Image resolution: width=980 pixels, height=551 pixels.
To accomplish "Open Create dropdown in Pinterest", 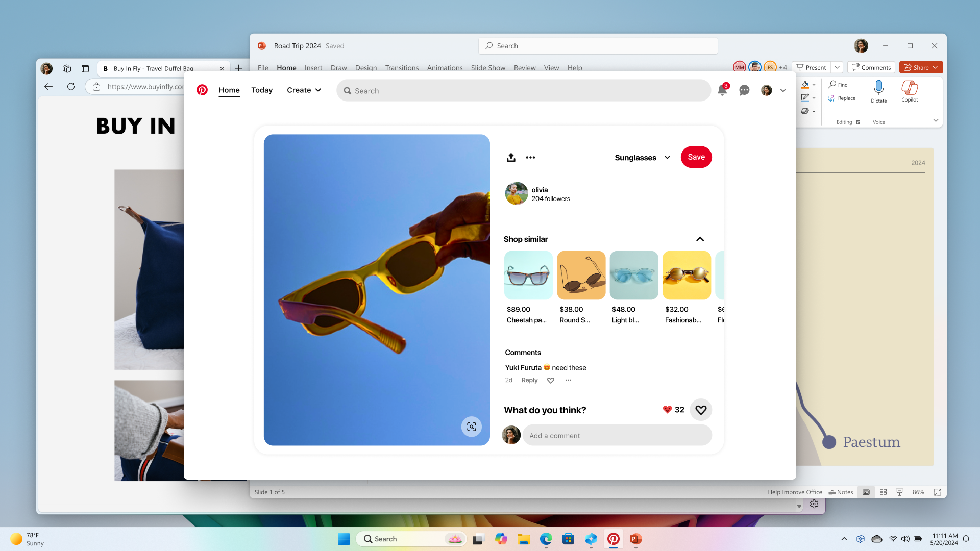I will pos(304,90).
